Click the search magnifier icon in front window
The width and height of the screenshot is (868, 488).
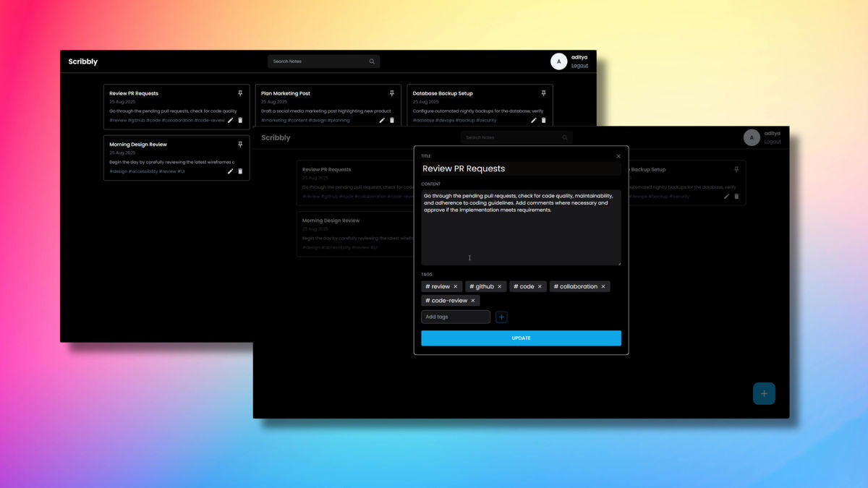pos(565,137)
